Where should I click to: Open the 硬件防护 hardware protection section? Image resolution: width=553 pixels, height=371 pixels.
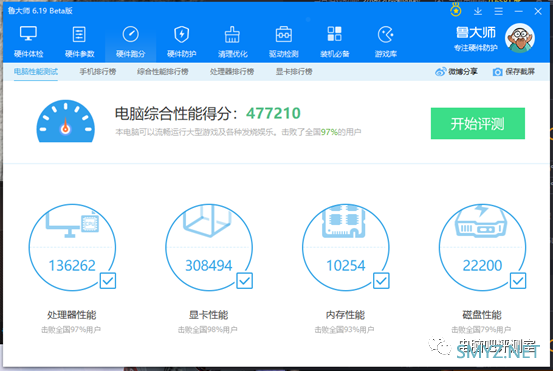[182, 42]
